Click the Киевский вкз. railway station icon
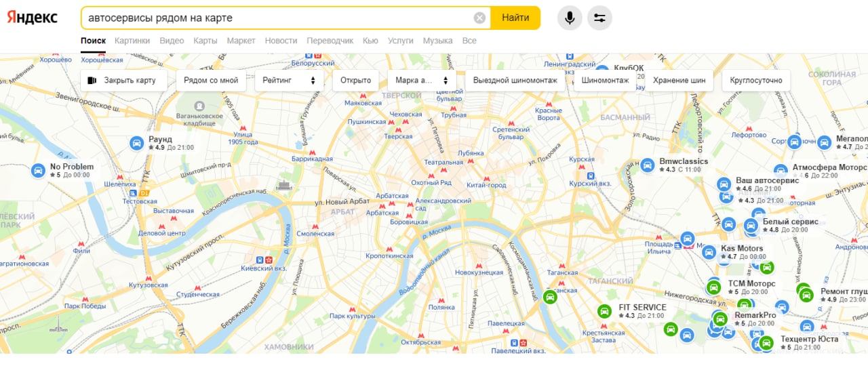This screenshot has height=368, width=868. click(x=260, y=260)
